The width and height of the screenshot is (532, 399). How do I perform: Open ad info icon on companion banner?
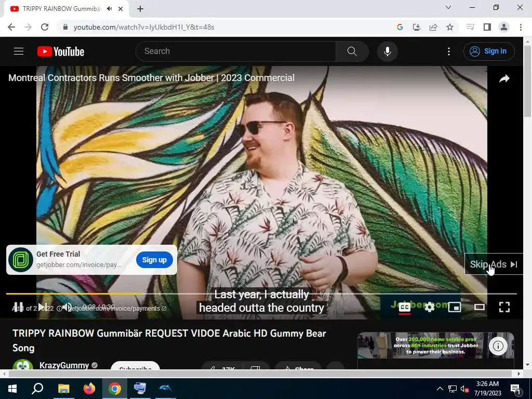[x=498, y=346]
